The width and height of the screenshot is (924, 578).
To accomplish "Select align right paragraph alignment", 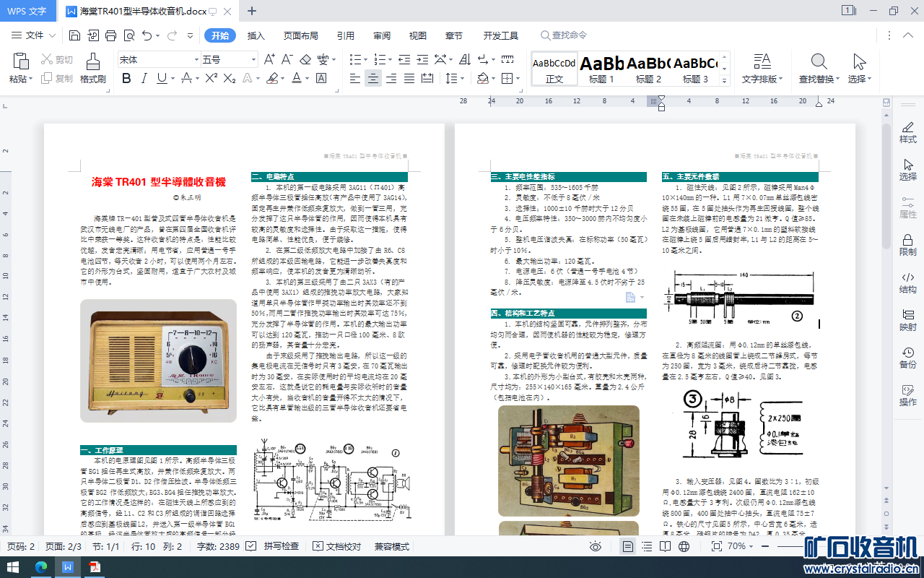I will point(391,78).
